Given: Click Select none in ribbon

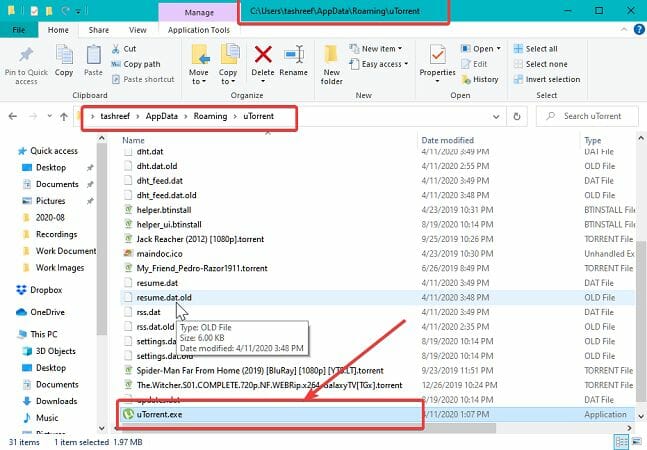Looking at the screenshot, I should tap(541, 64).
